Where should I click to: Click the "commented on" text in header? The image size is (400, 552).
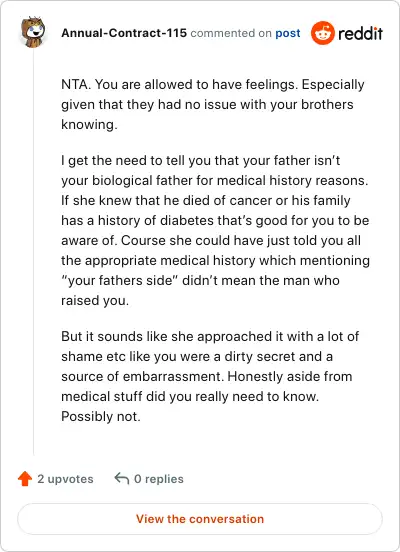click(x=231, y=33)
